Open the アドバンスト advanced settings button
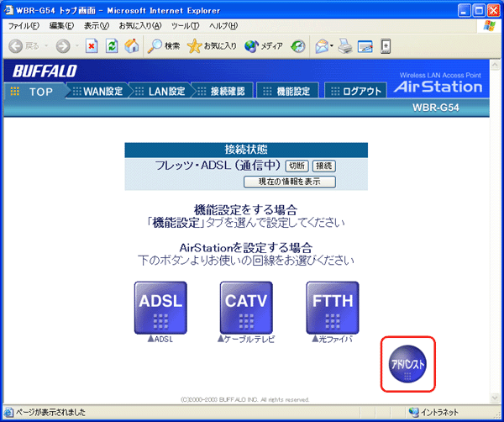This screenshot has height=422, width=504. point(407,364)
